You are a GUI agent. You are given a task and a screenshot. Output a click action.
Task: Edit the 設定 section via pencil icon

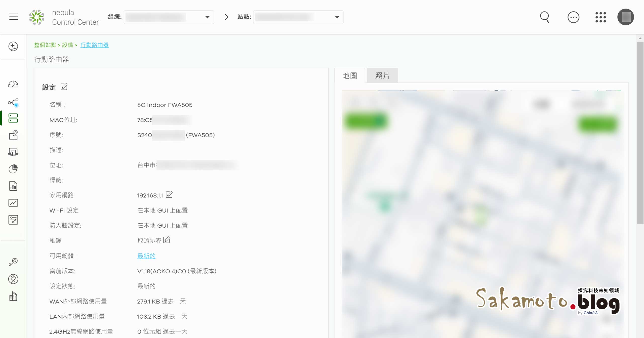(64, 87)
